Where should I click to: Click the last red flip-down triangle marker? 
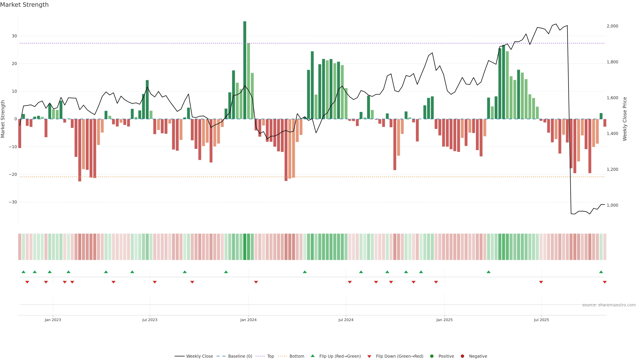click(x=604, y=282)
